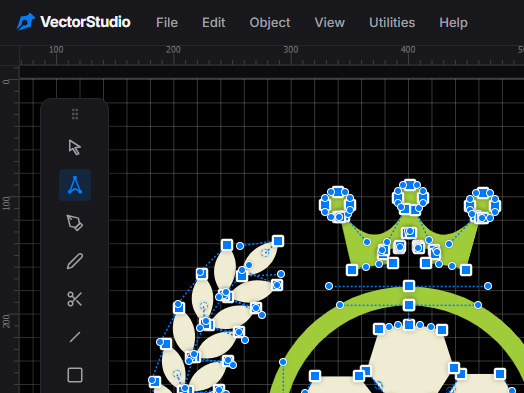Select the cream hexagon's top-left node

379,329
